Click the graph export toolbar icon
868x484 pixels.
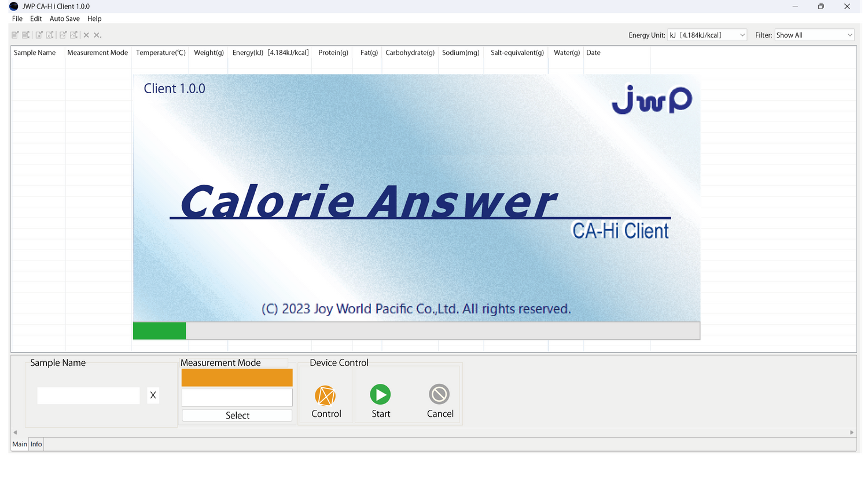coord(63,35)
